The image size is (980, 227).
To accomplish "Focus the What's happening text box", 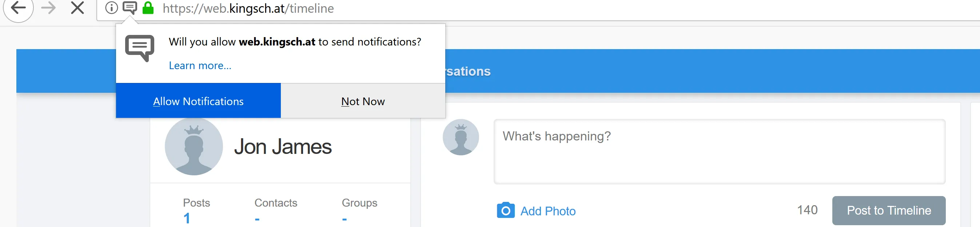I will pyautogui.click(x=719, y=151).
